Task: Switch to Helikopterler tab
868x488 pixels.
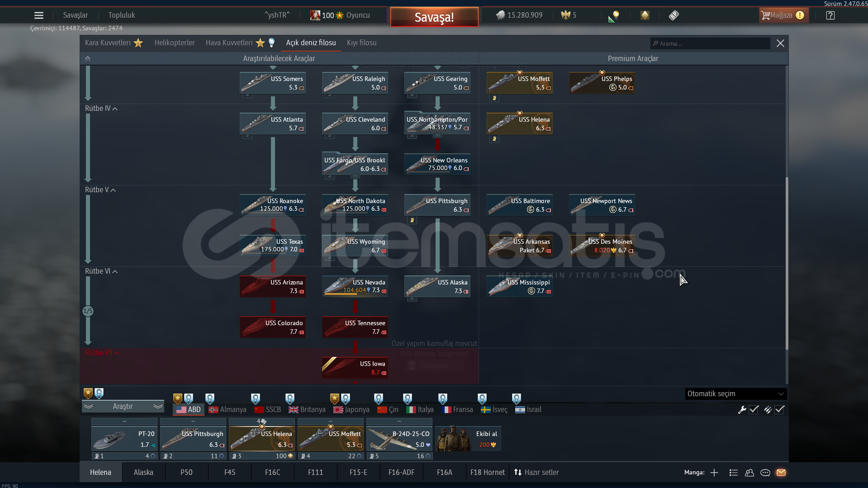Action: pos(175,43)
